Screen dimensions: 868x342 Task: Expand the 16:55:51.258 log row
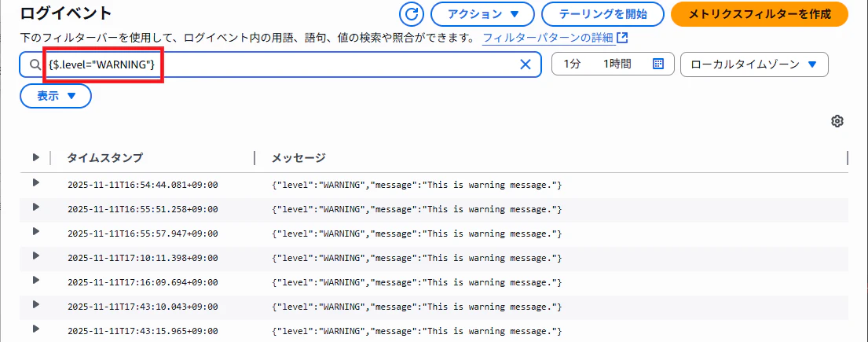pyautogui.click(x=36, y=207)
